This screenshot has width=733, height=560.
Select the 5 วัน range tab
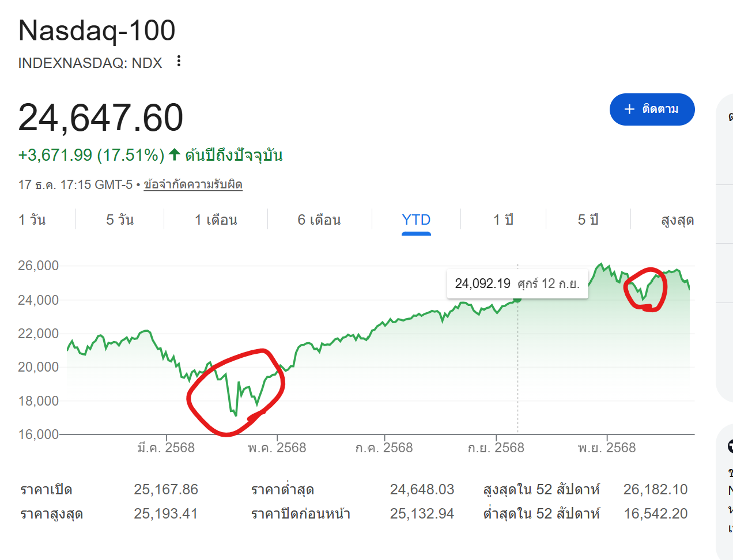(120, 220)
